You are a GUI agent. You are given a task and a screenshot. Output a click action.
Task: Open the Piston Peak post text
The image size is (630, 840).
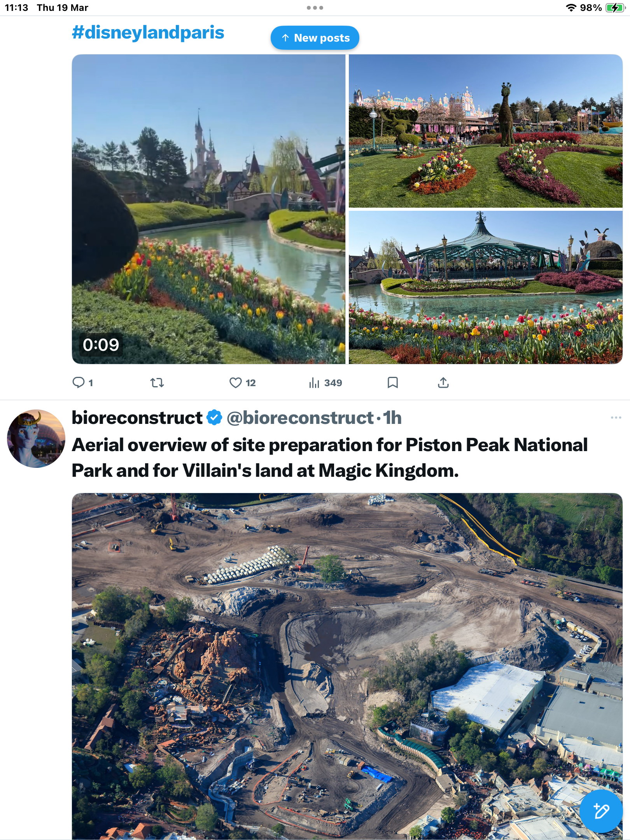point(330,458)
